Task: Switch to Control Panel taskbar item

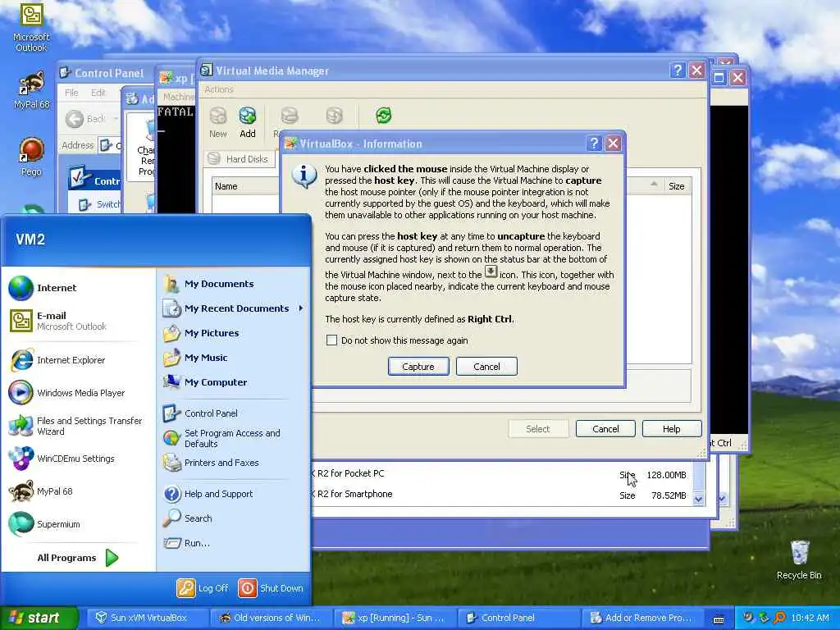Action: pos(518,618)
